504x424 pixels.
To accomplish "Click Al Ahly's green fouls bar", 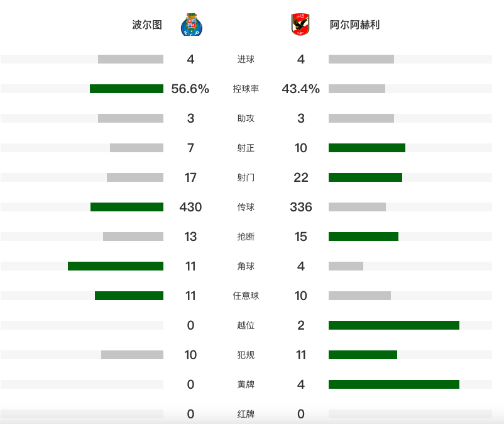I will click(363, 355).
